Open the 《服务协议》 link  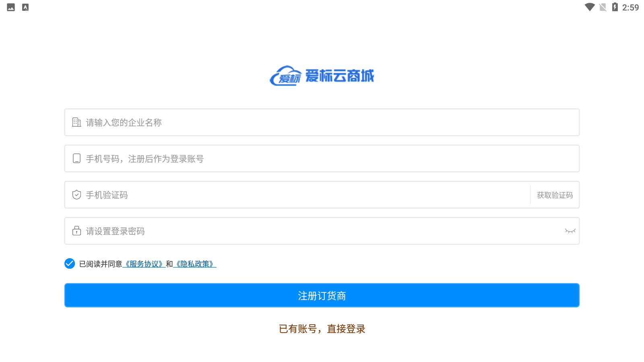click(x=145, y=264)
